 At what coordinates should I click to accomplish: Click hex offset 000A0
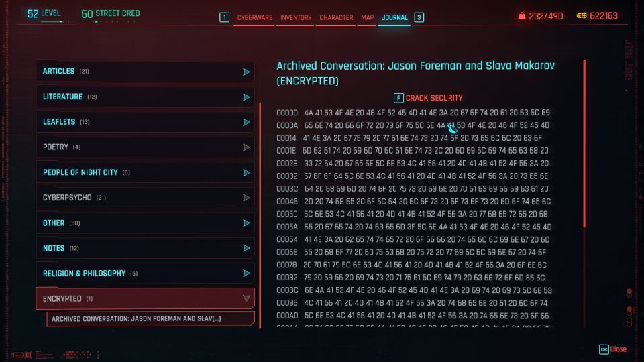(286, 316)
